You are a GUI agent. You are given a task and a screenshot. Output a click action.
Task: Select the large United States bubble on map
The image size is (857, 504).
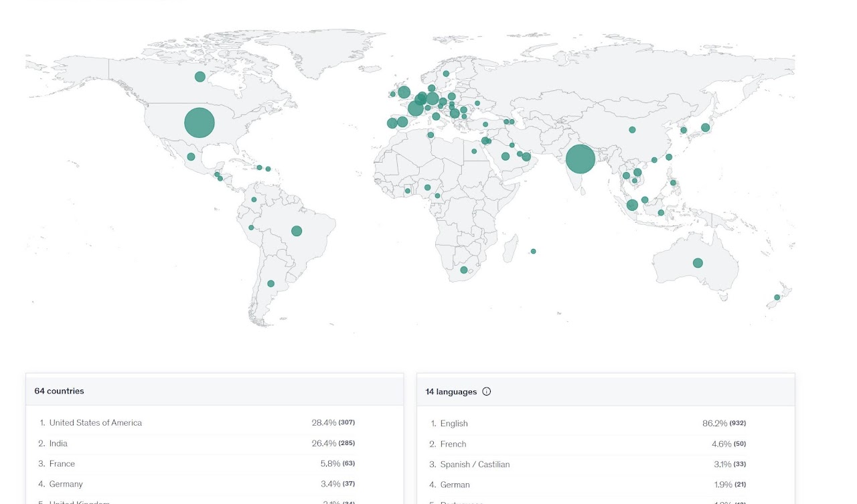click(200, 122)
